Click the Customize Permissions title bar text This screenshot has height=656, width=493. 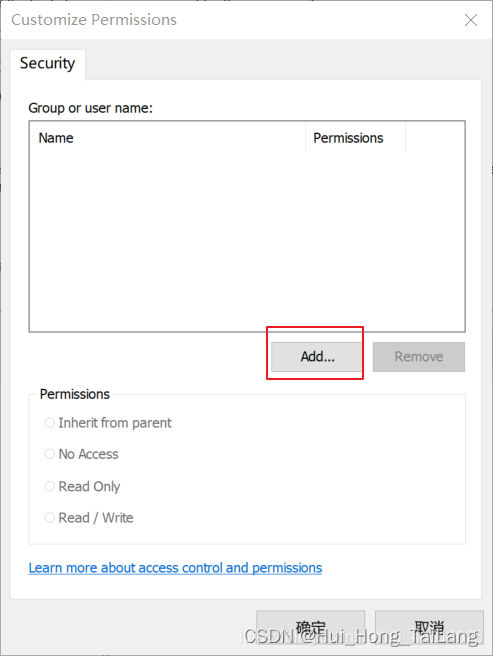[94, 20]
